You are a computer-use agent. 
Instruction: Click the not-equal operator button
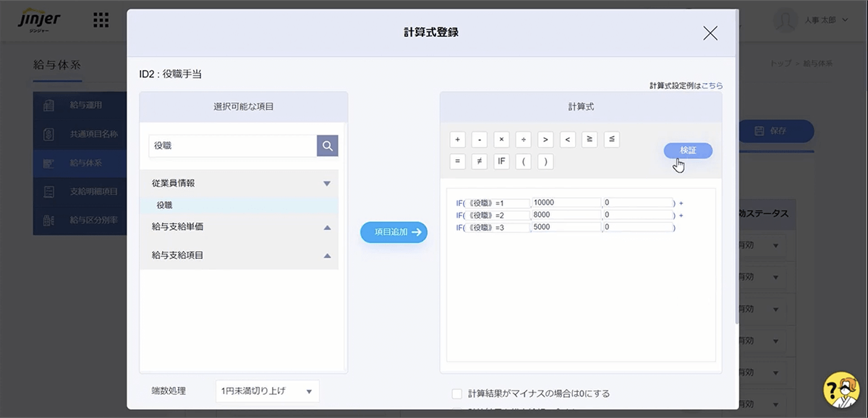pos(479,161)
